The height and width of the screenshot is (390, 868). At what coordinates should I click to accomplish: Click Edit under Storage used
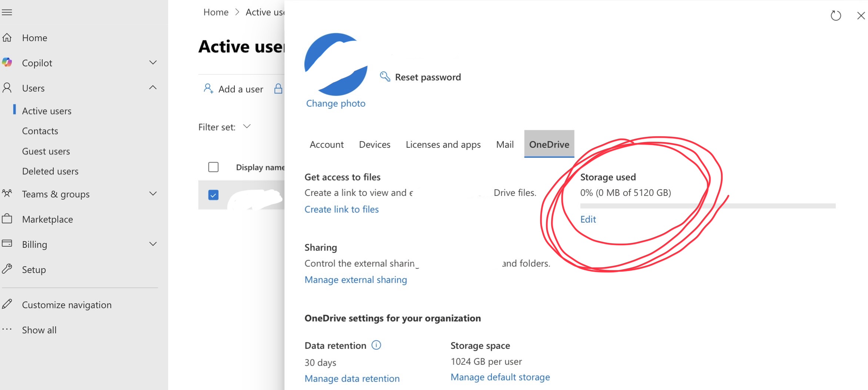(588, 219)
